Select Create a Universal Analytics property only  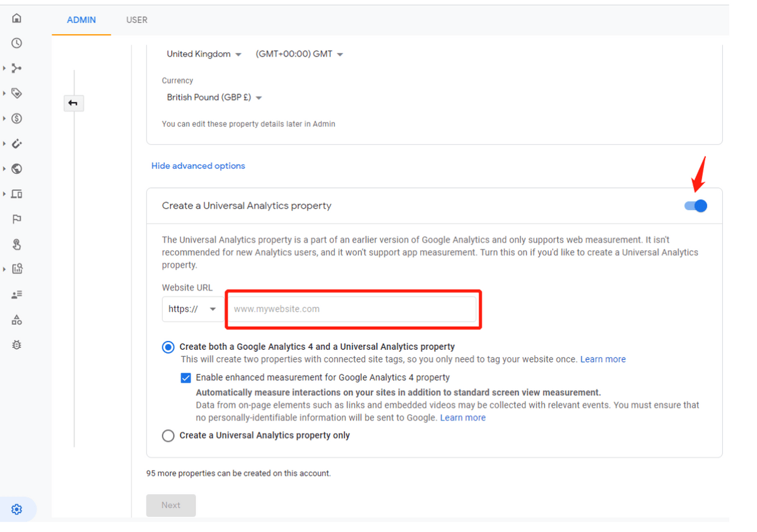tap(168, 436)
